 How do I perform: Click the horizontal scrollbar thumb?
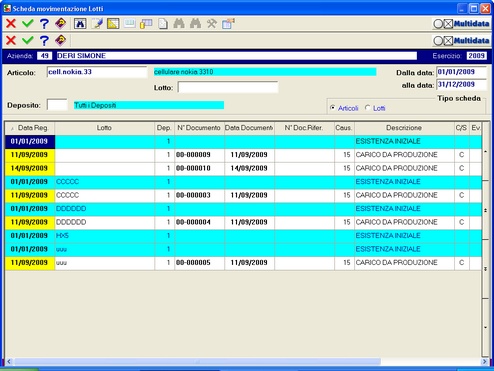(197, 361)
